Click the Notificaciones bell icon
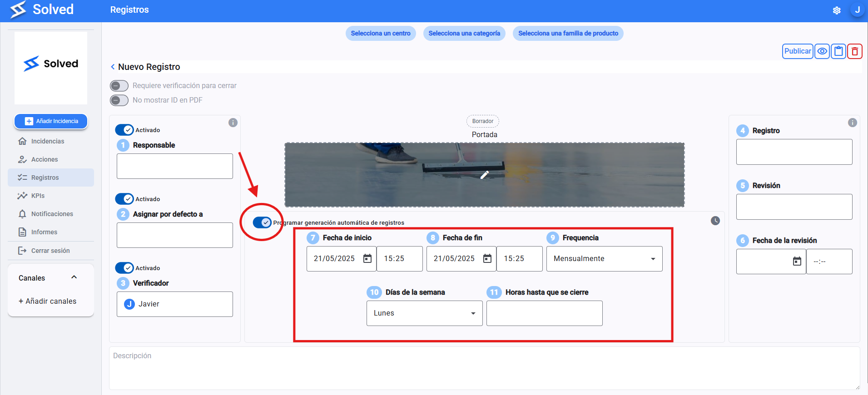The image size is (868, 395). coord(22,214)
